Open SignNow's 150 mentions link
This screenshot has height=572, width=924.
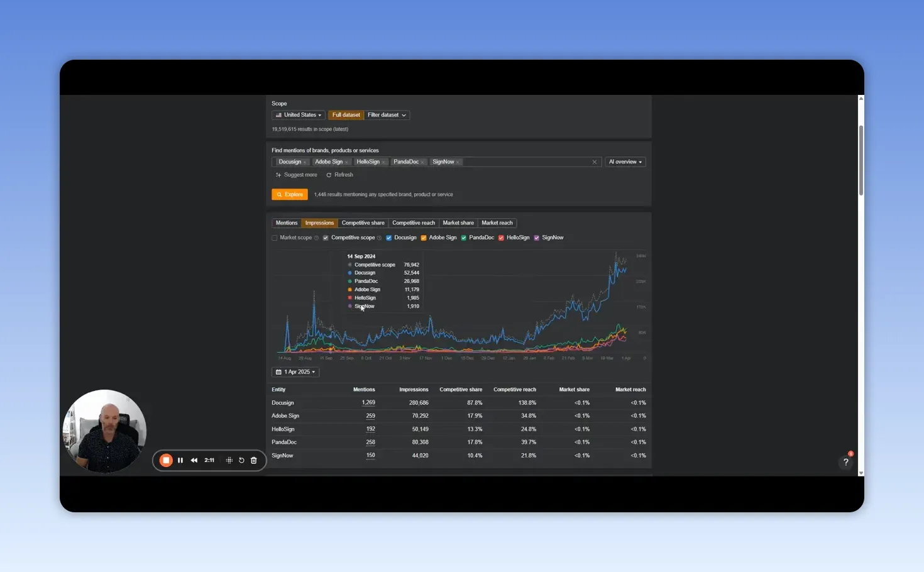(x=371, y=456)
